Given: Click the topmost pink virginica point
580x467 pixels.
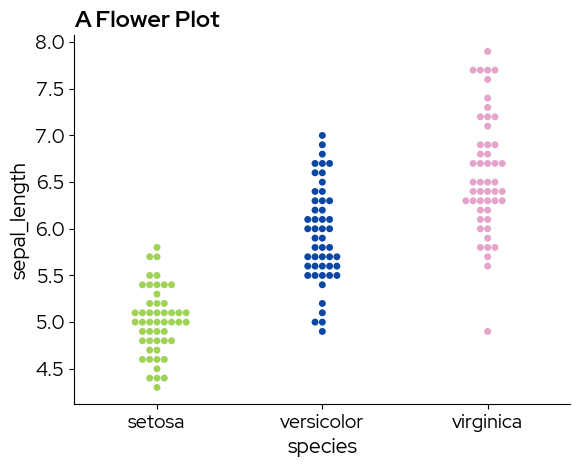Looking at the screenshot, I should [488, 51].
